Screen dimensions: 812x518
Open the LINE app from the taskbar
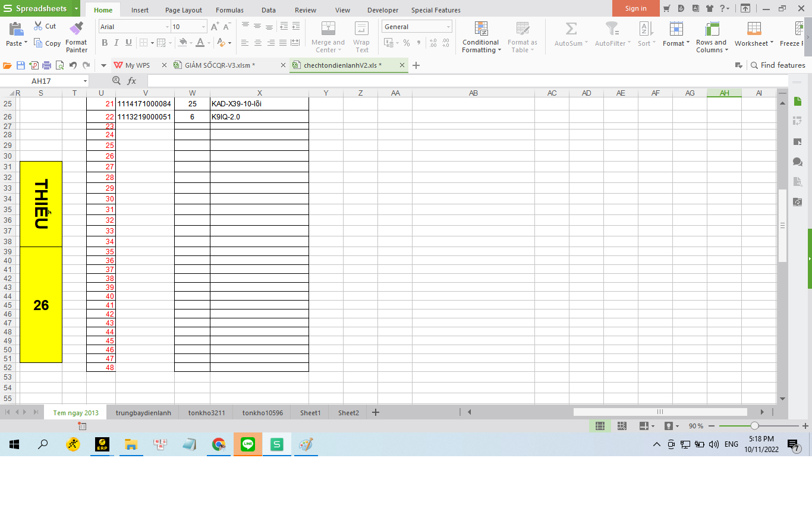[x=248, y=444]
